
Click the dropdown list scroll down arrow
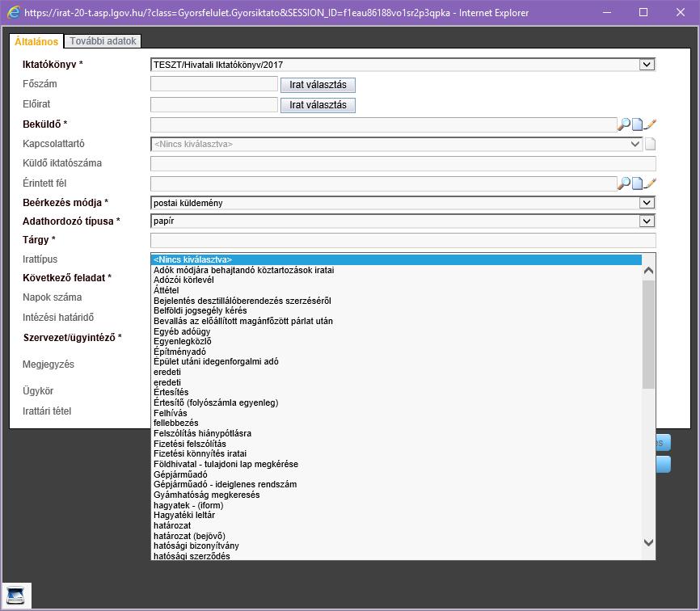(648, 543)
